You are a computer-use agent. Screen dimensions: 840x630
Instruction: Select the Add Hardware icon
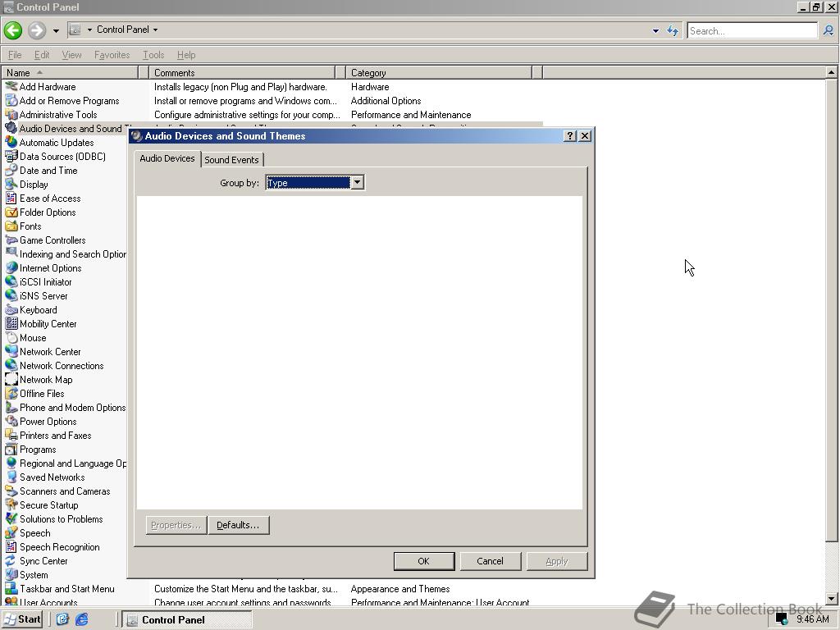pos(11,86)
